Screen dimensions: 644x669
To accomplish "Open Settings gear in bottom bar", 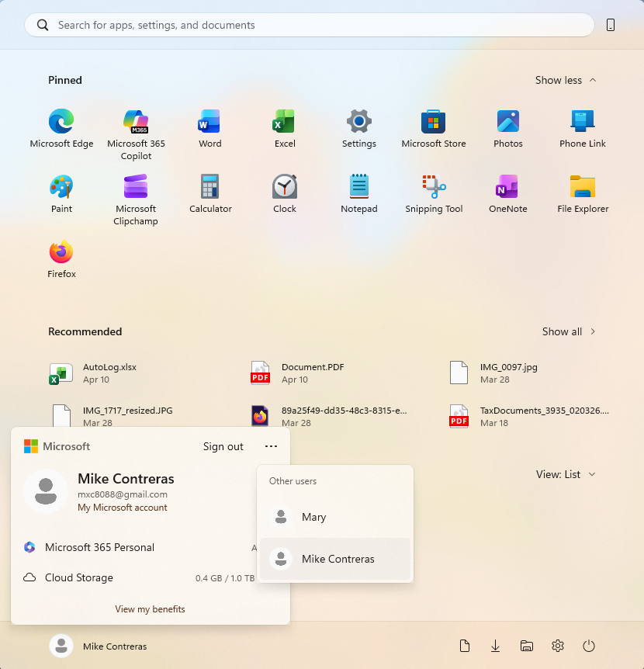I will pyautogui.click(x=557, y=646).
